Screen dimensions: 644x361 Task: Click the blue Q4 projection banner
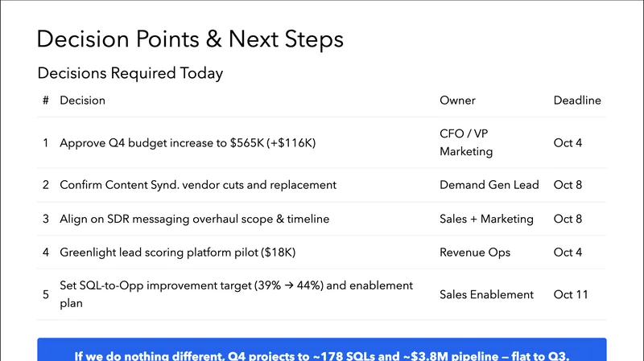pyautogui.click(x=322, y=351)
